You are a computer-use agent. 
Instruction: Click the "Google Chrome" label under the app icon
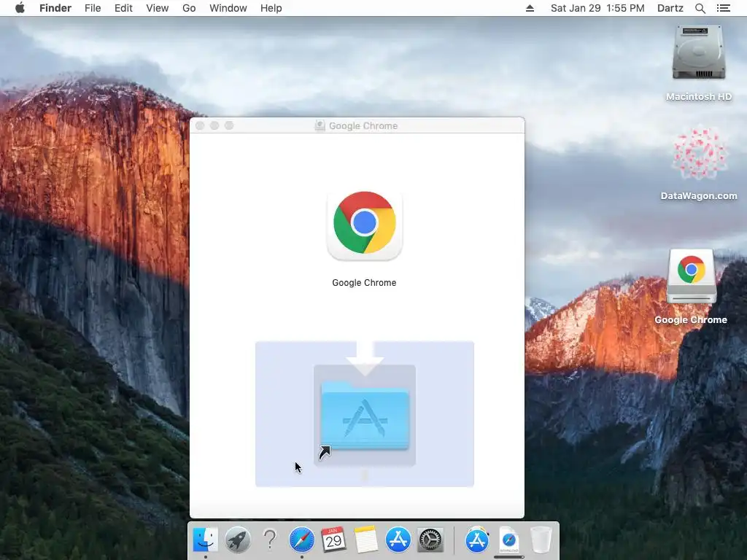364,283
